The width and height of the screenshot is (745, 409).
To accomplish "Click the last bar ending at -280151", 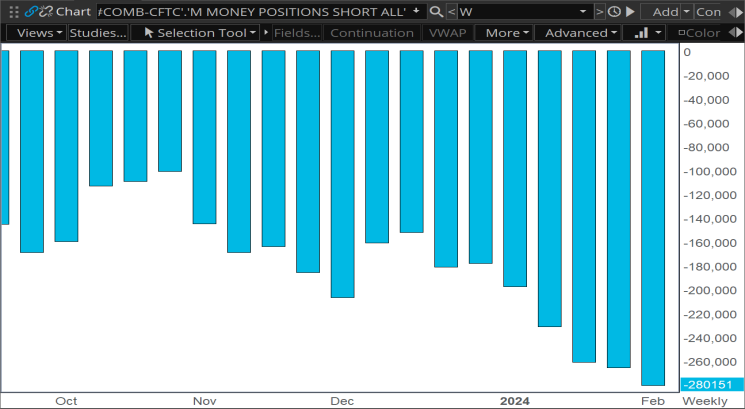I will coord(653,218).
